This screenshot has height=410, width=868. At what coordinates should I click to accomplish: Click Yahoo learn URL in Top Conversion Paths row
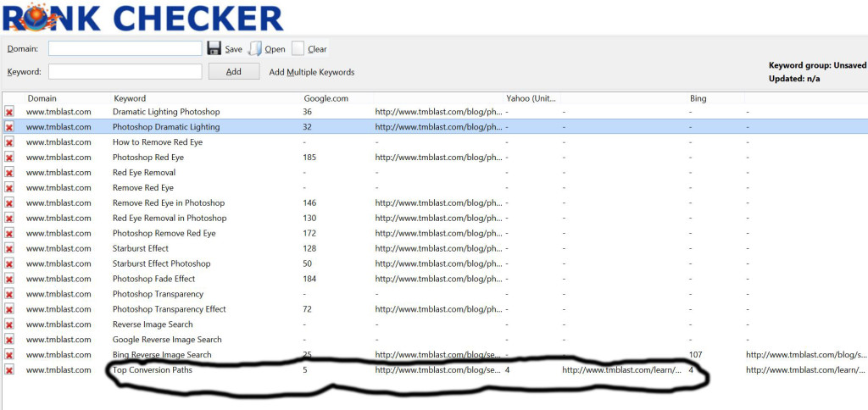pos(621,369)
